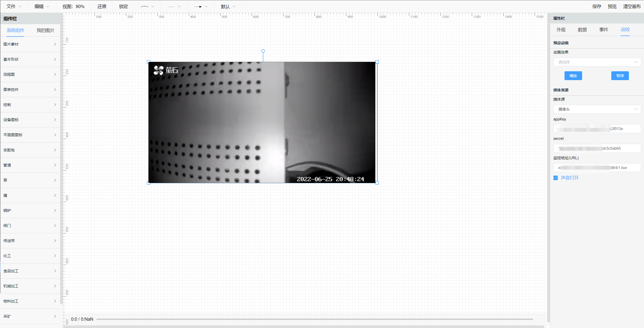The height and width of the screenshot is (328, 644).
Task: Expand the 阀门 category chevron
Action: point(55,226)
